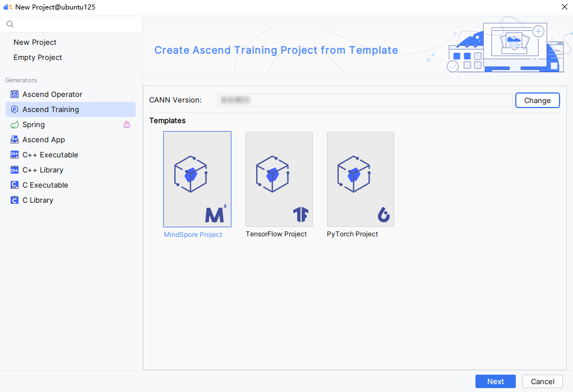Select the TensorFlow Project template
This screenshot has width=573, height=392.
pos(279,185)
